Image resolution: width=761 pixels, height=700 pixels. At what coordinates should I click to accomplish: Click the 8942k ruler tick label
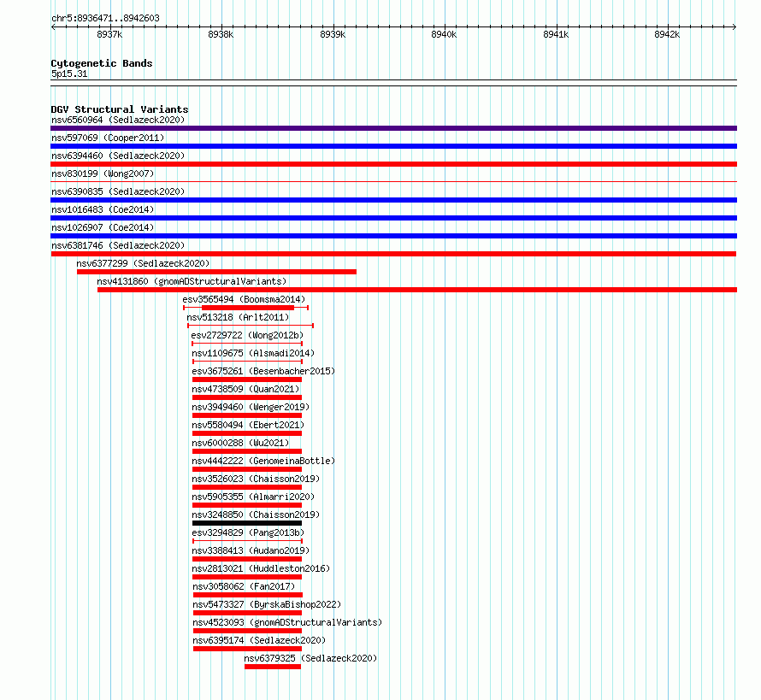667,34
